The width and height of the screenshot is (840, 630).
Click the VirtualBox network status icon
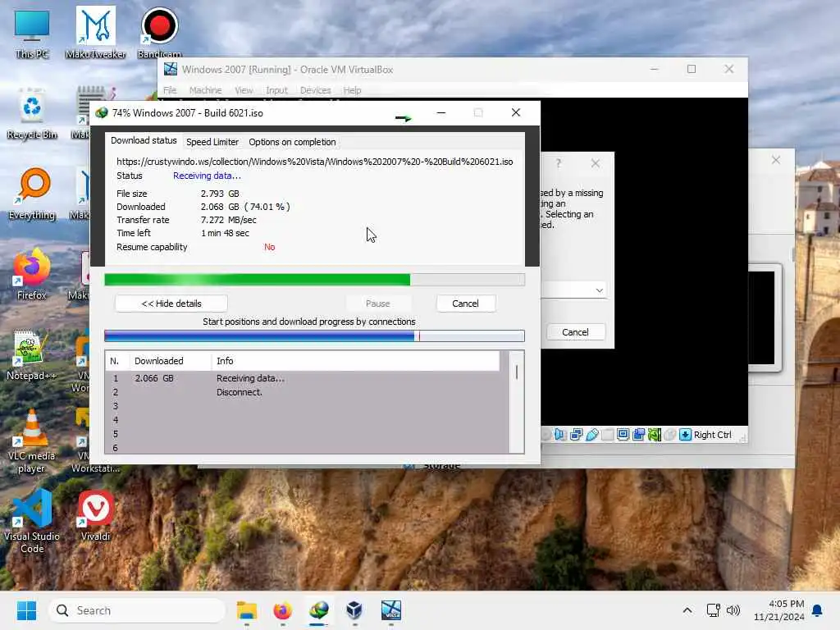point(577,435)
